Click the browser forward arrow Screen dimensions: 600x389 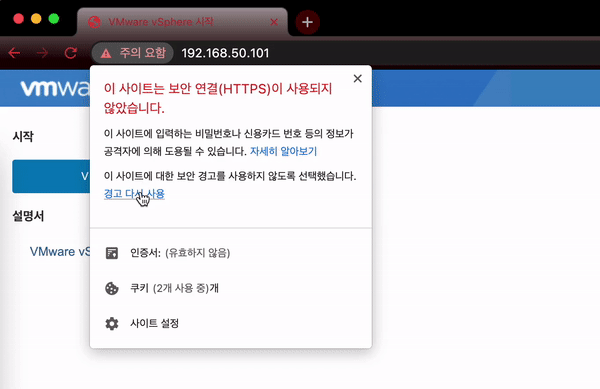pos(42,53)
